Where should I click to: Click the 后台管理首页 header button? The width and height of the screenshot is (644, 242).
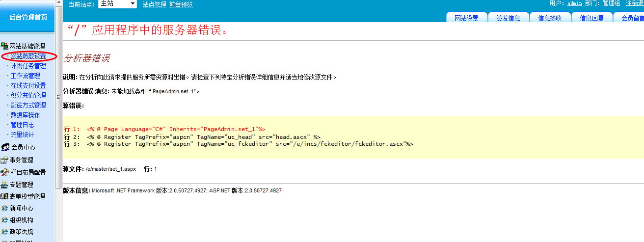28,17
